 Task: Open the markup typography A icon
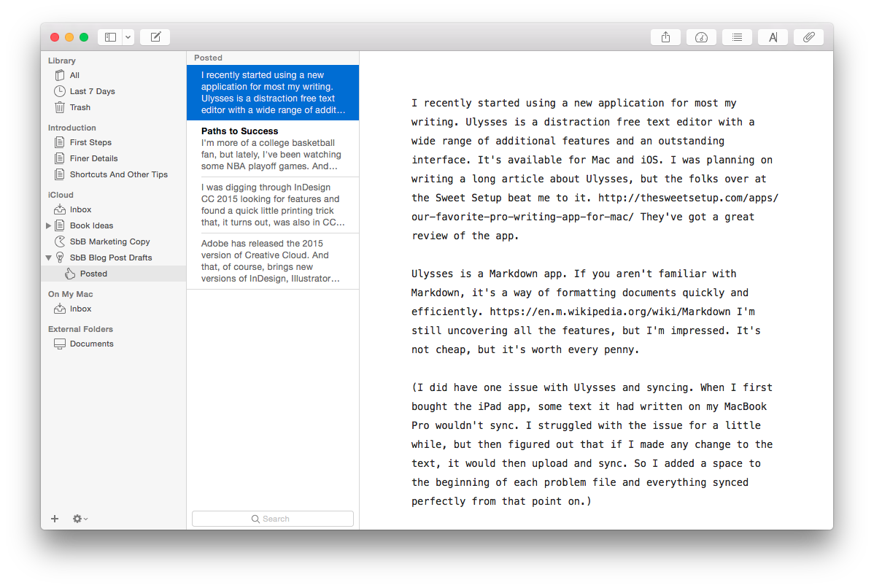773,37
